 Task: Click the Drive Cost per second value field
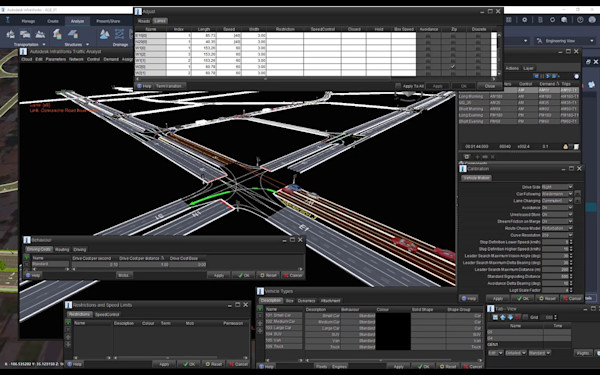[95, 264]
